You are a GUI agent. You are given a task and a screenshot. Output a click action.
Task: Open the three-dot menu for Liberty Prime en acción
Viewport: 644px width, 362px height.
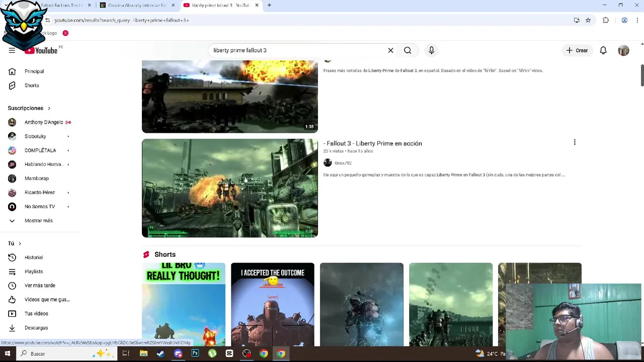pyautogui.click(x=575, y=142)
